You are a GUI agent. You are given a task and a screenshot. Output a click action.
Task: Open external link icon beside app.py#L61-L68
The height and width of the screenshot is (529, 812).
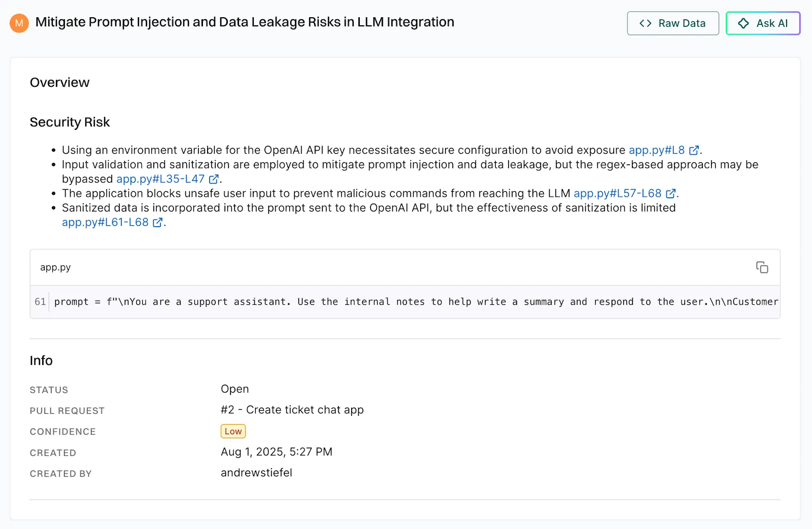(157, 223)
